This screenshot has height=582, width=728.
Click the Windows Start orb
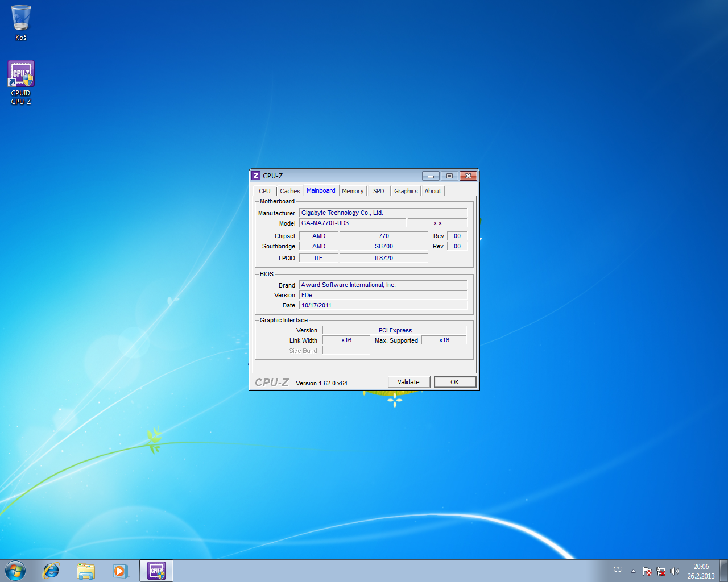pos(15,571)
